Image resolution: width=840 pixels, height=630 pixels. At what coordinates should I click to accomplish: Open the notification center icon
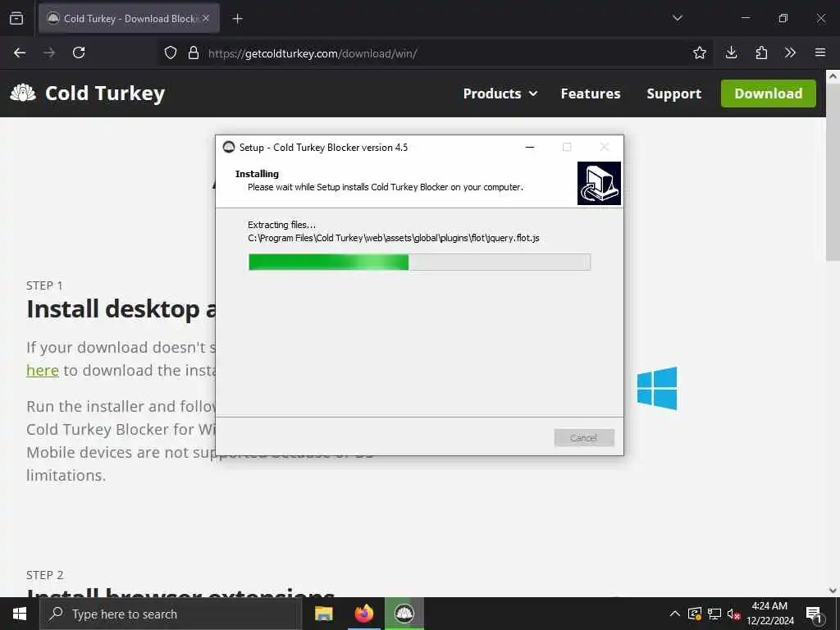[x=814, y=614]
